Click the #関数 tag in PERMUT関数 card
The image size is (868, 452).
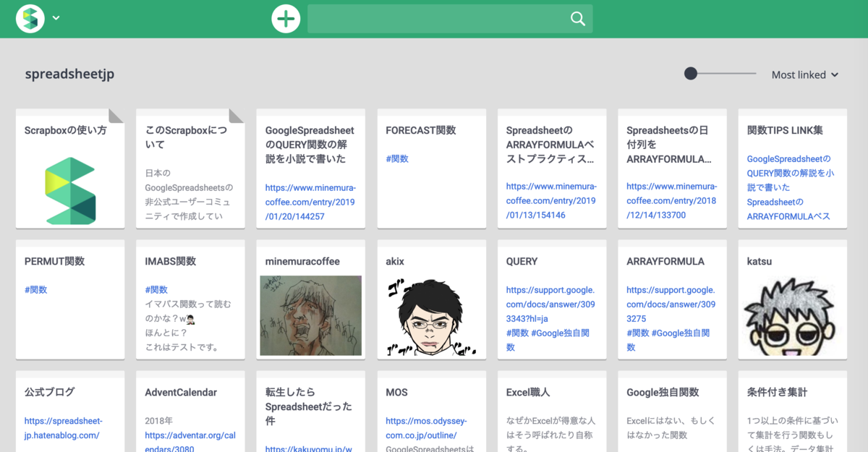(36, 289)
